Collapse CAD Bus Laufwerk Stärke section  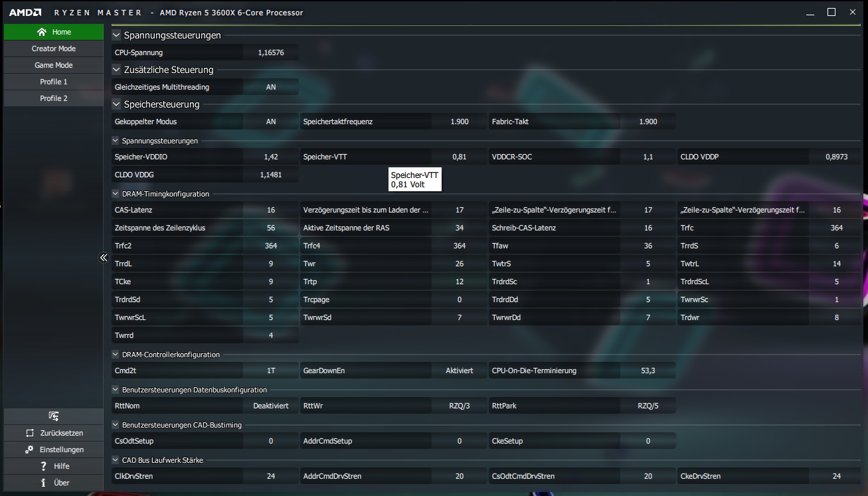click(116, 460)
